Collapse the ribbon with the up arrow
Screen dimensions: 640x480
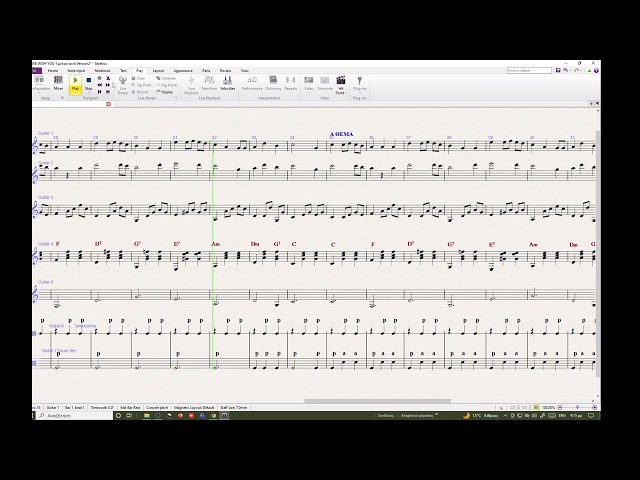coord(589,71)
